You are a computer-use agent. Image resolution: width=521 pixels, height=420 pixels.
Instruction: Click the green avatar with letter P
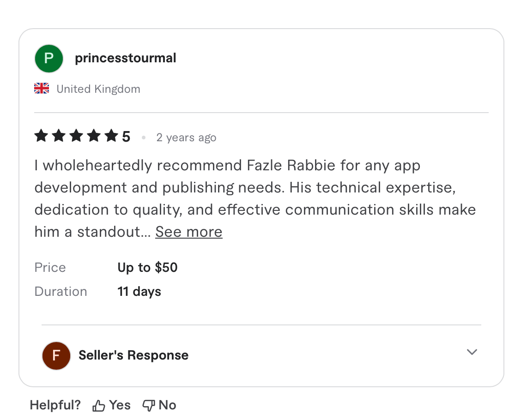click(48, 58)
